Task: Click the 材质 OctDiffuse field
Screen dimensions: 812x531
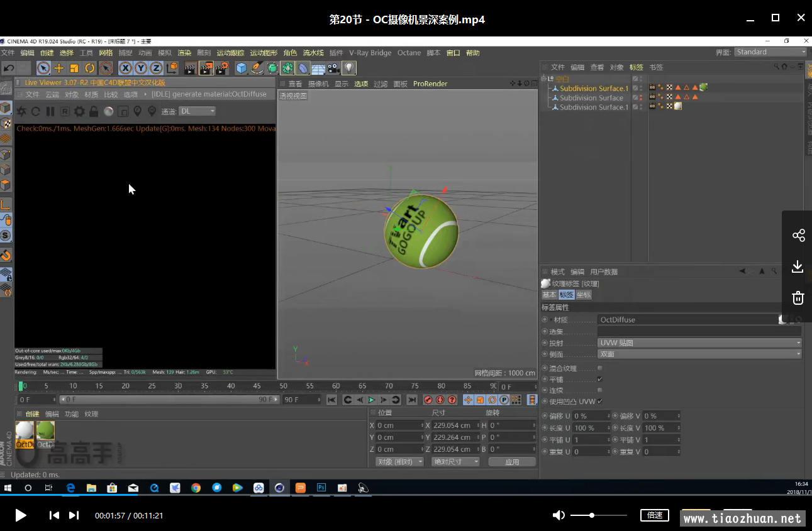Action: [x=688, y=320]
